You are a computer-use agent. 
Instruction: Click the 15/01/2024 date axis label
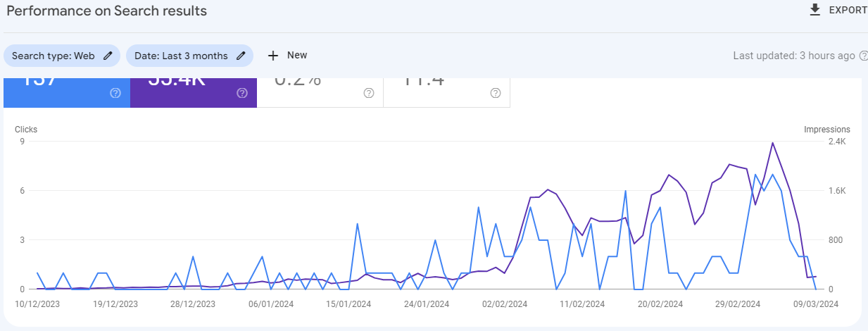pyautogui.click(x=348, y=304)
